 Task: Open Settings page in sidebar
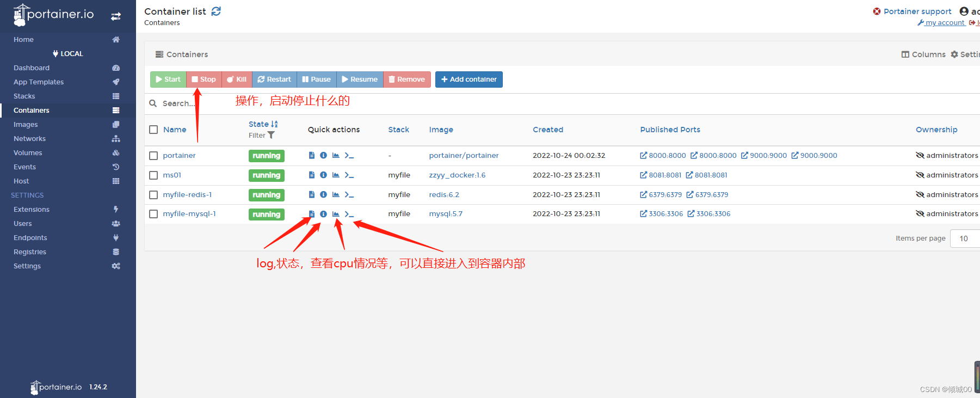point(67,266)
